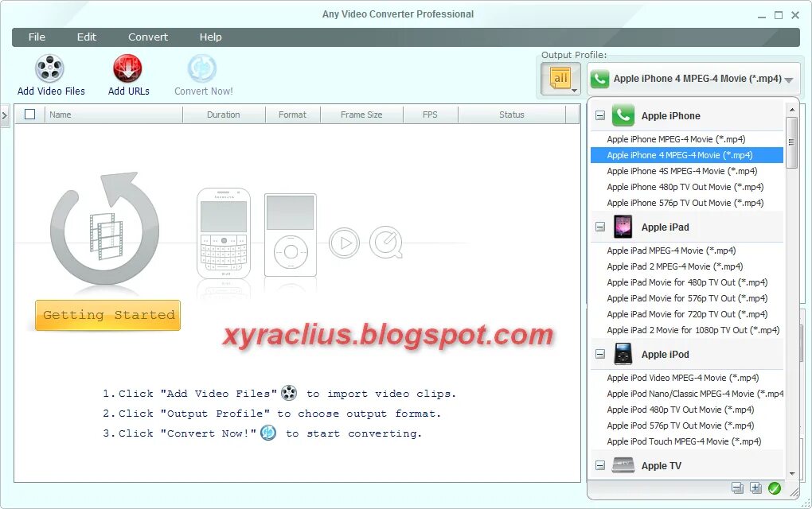Select Apple iPad 2 Movie for 1080p TV Out
Viewport: 812px width, 509px height.
tap(687, 330)
